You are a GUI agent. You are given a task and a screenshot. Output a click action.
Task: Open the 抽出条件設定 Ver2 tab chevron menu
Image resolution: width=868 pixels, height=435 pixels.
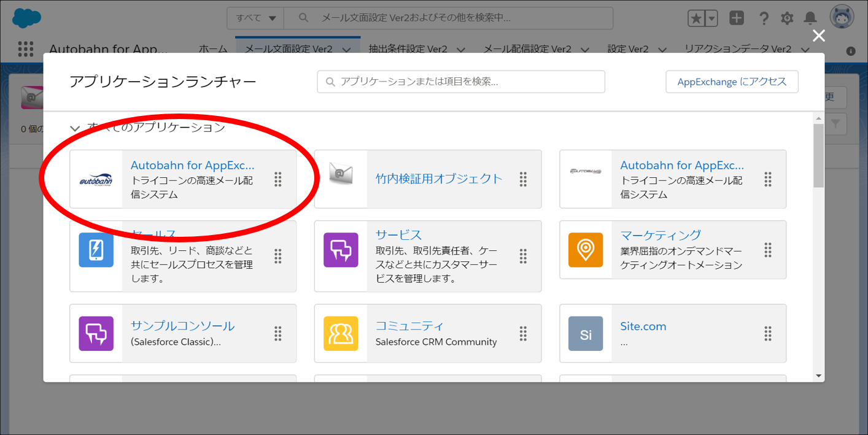pos(460,50)
